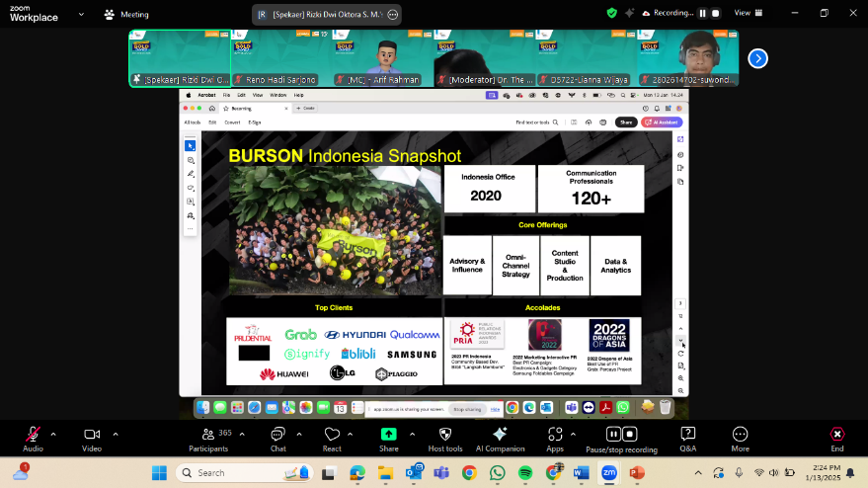Select Reno Hadi Sarjono video thumbnail
This screenshot has width=868, height=488.
[x=281, y=58]
